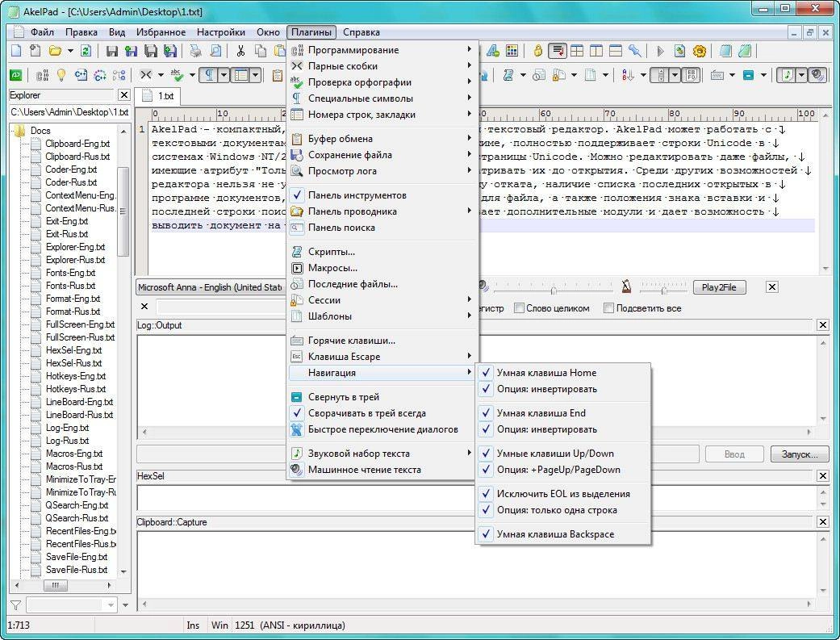The image size is (840, 640).
Task: Expand the Сессии submenu
Action: pyautogui.click(x=382, y=300)
